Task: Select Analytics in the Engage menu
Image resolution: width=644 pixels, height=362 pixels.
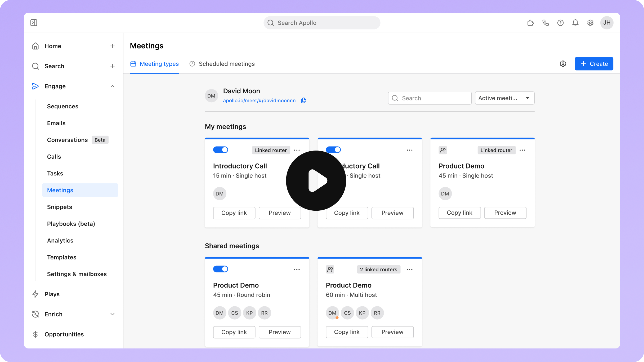Action: tap(60, 240)
